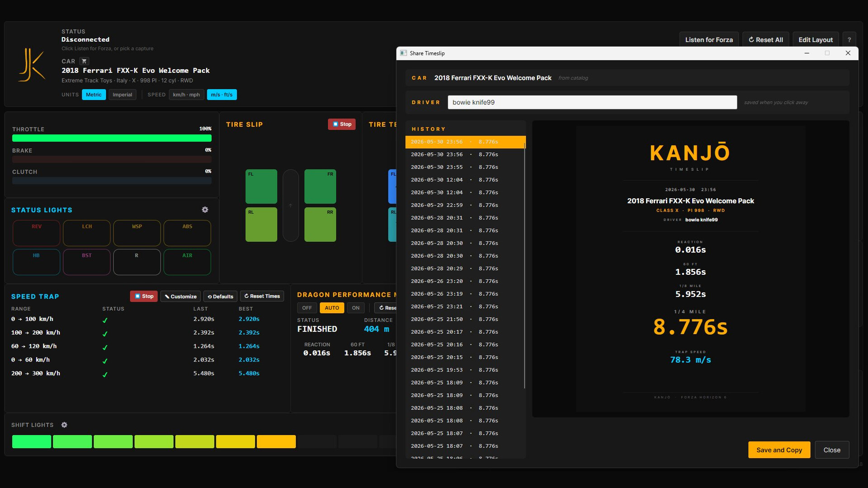Click best time 1.264s
The width and height of the screenshot is (868, 488).
click(x=249, y=346)
